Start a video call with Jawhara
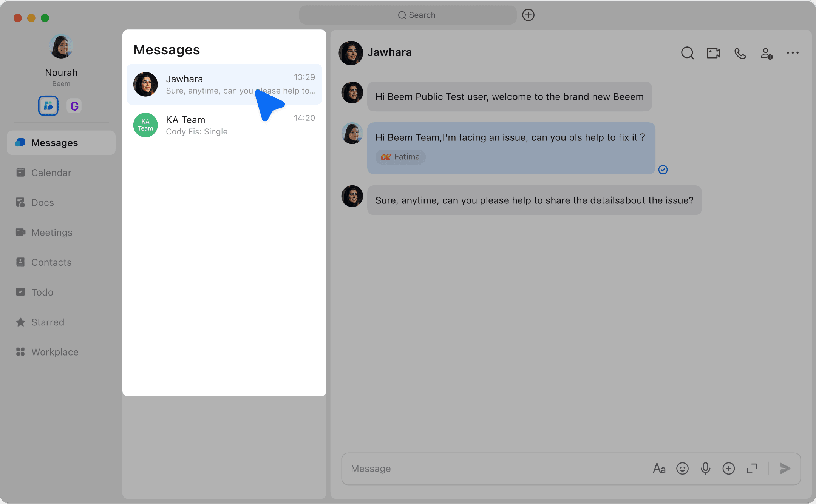816x504 pixels. [x=713, y=53]
